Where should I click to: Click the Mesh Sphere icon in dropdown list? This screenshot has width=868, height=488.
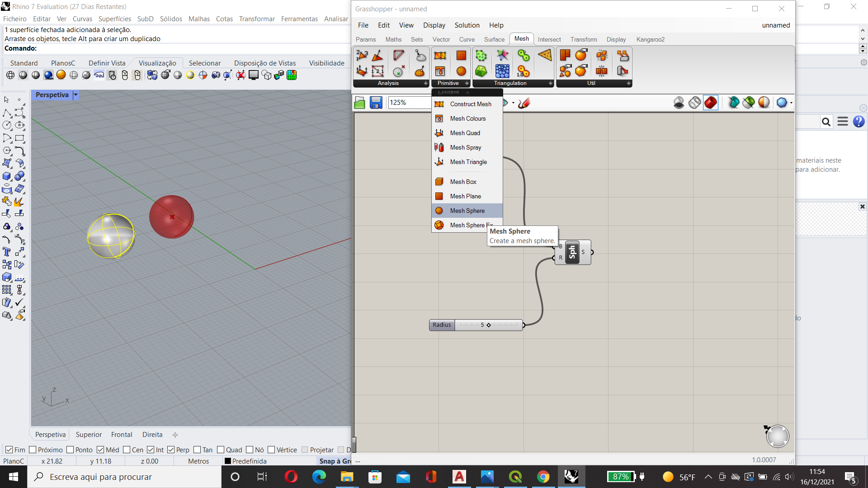439,211
